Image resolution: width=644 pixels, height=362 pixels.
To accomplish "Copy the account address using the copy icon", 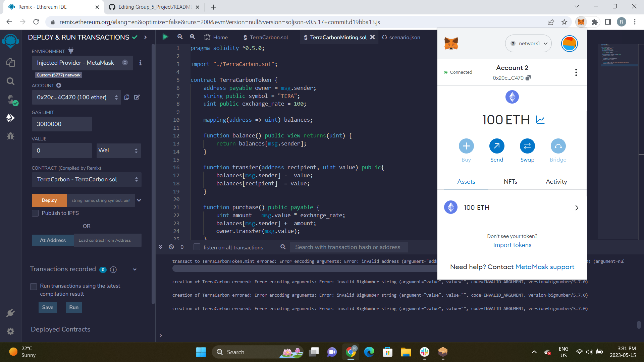I will tap(127, 97).
